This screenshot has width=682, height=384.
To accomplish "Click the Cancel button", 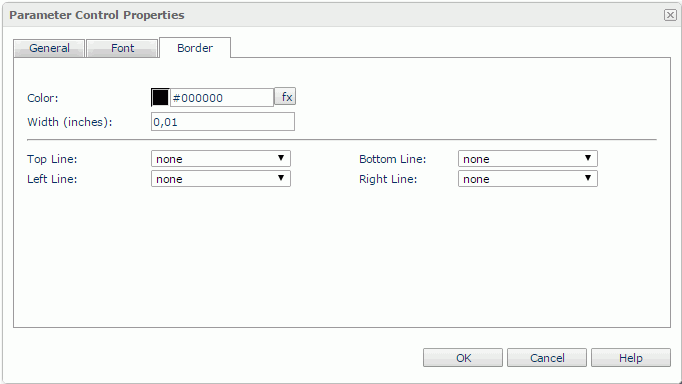I will pos(547,357).
